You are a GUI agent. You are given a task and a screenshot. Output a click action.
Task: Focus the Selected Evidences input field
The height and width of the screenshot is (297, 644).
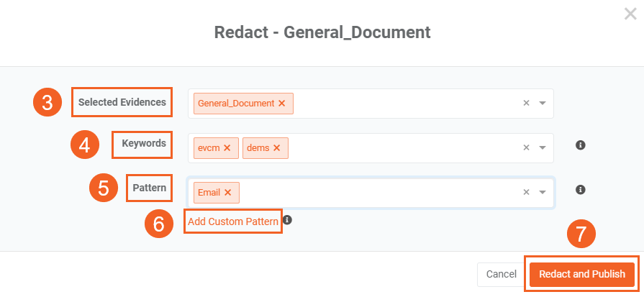403,104
